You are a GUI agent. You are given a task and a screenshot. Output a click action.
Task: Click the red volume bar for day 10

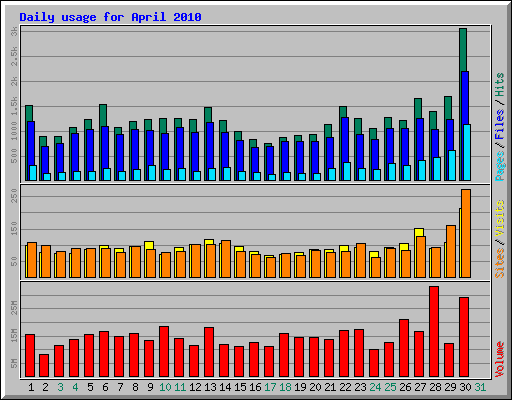(164, 352)
